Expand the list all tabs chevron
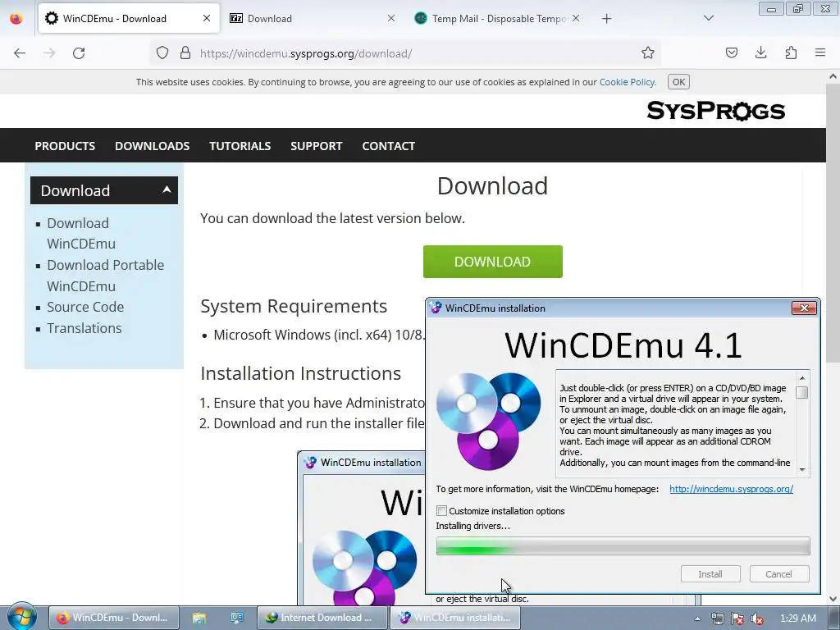 (708, 18)
